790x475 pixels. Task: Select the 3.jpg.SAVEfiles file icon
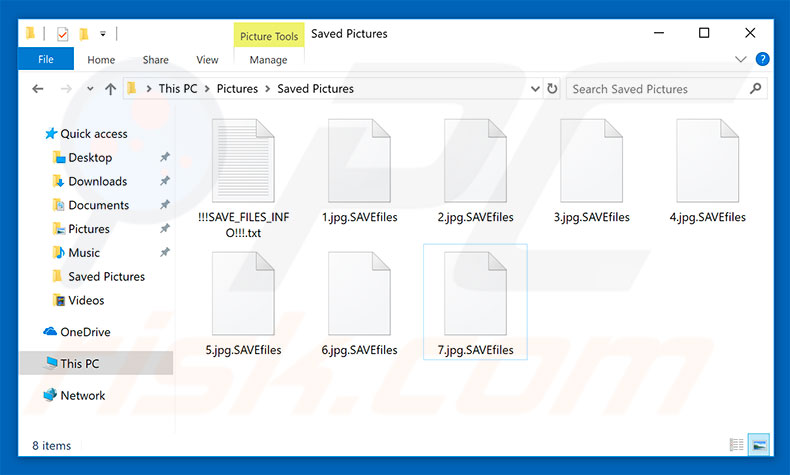pos(591,160)
